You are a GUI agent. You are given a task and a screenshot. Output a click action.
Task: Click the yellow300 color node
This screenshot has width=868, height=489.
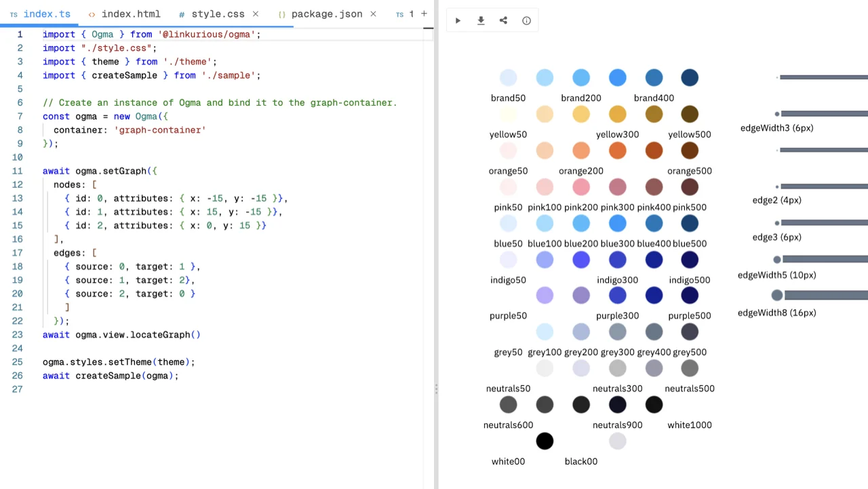[617, 114]
